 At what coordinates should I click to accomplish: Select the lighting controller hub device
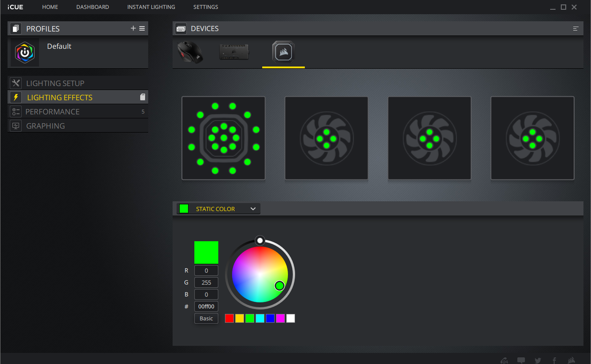pos(235,52)
